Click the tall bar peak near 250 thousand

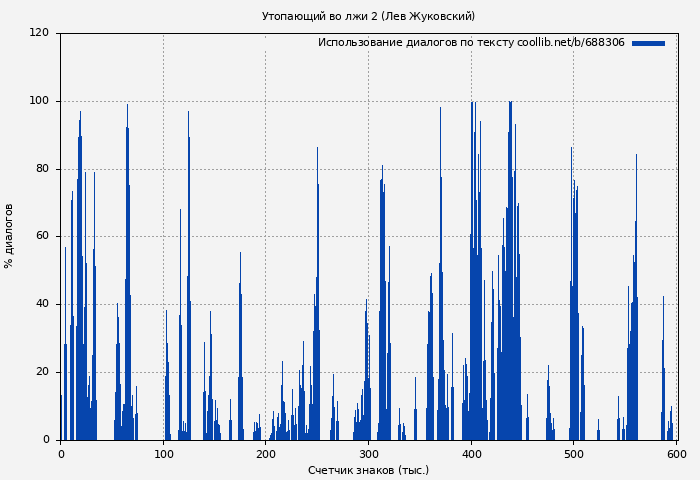pos(318,150)
